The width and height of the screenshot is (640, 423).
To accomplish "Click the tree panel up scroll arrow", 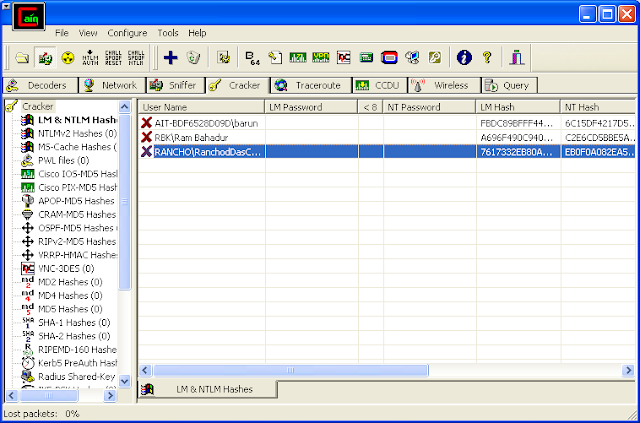I will (124, 107).
